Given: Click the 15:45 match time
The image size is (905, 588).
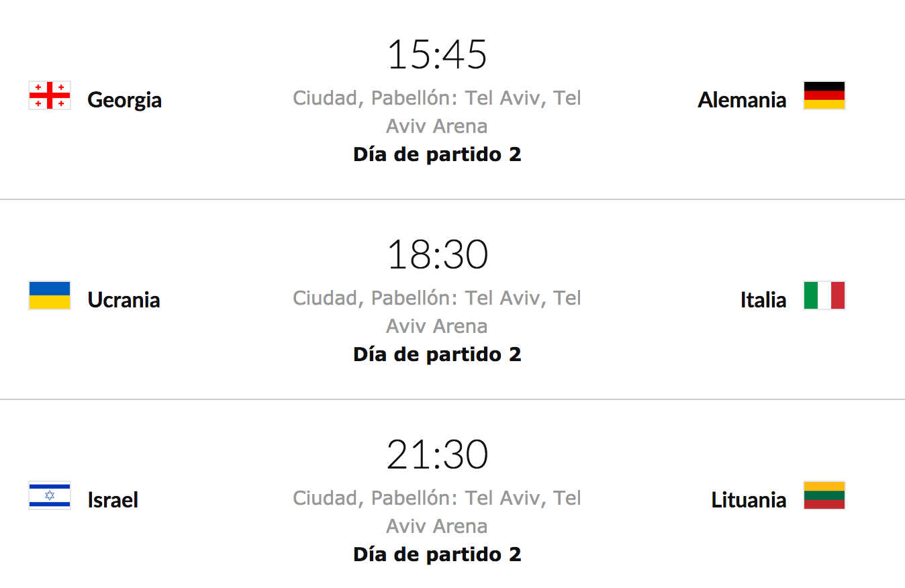Looking at the screenshot, I should (437, 54).
